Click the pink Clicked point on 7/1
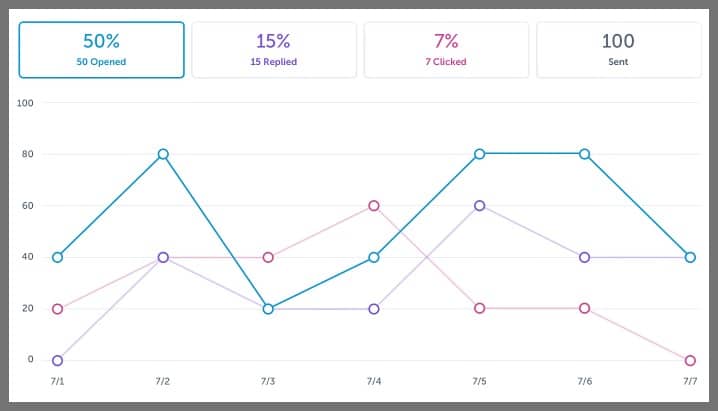The height and width of the screenshot is (411, 718). click(57, 309)
